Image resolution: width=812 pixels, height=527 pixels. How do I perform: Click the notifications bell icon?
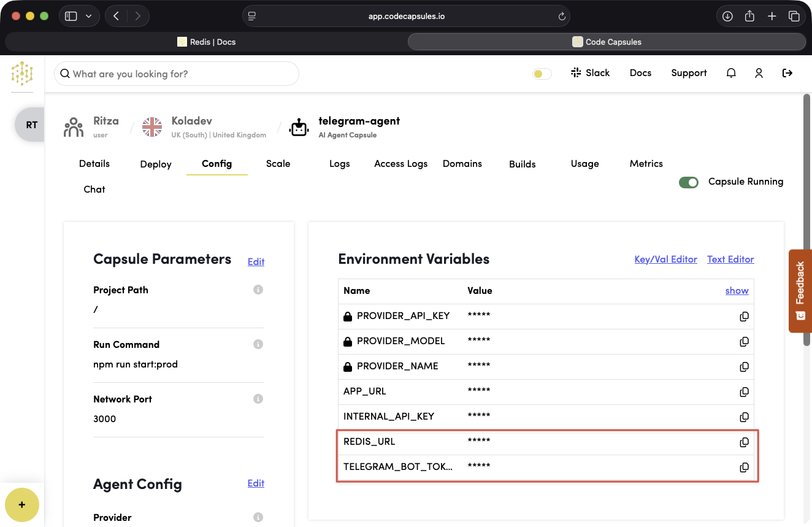coord(731,73)
